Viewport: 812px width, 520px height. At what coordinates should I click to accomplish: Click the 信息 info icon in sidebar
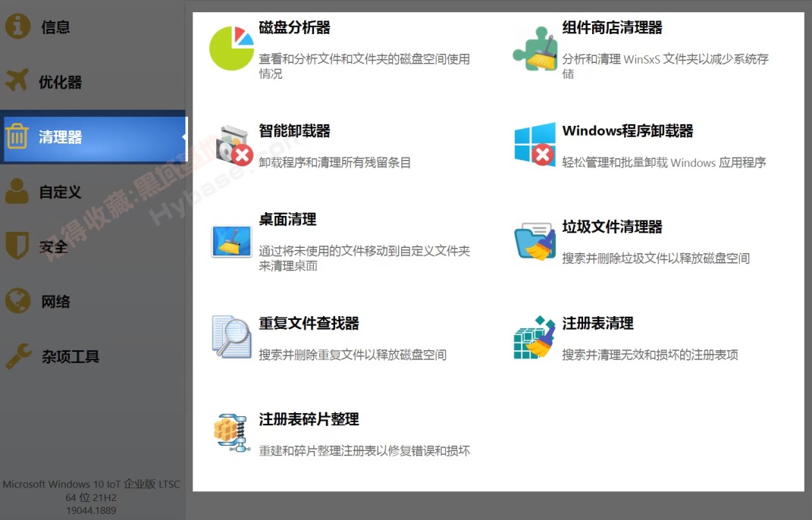click(x=17, y=26)
